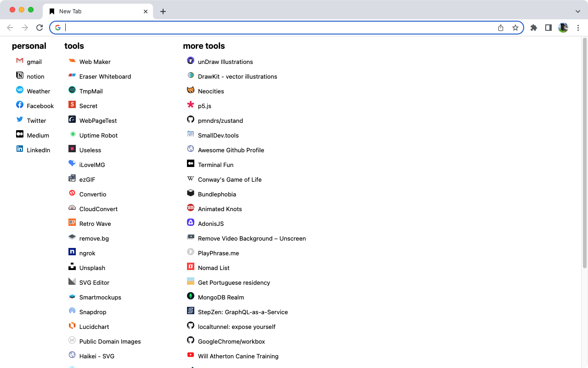
Task: Open a new tab with plus button
Action: point(163,11)
